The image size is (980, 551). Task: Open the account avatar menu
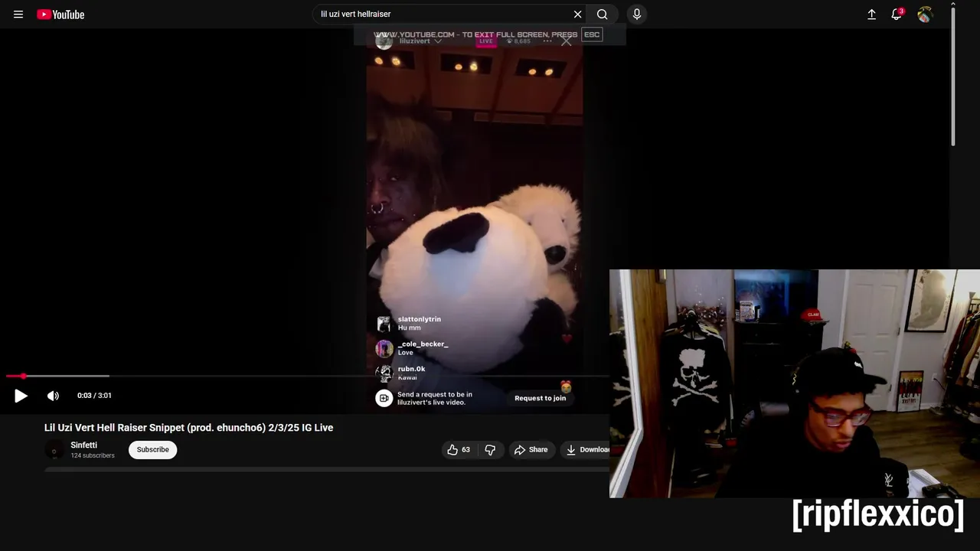[x=925, y=15]
